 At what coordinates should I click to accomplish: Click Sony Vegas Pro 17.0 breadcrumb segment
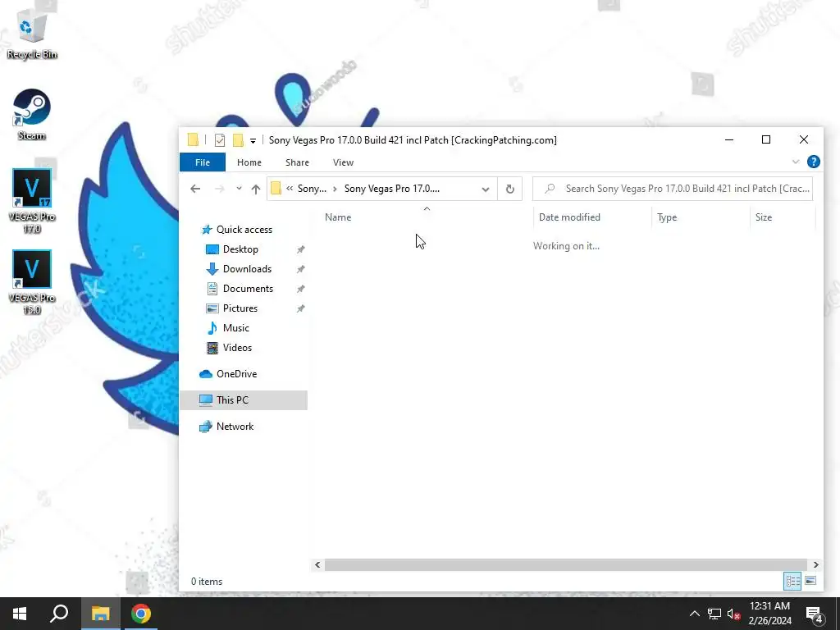(x=391, y=189)
